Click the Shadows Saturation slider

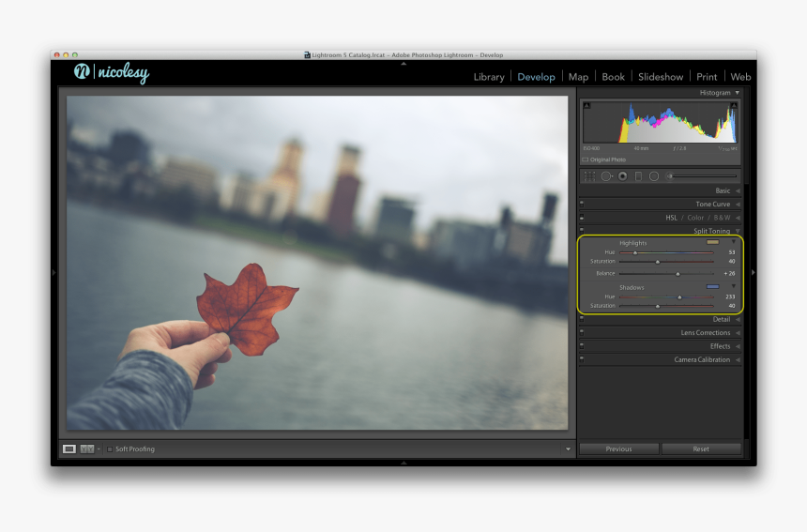(x=666, y=306)
